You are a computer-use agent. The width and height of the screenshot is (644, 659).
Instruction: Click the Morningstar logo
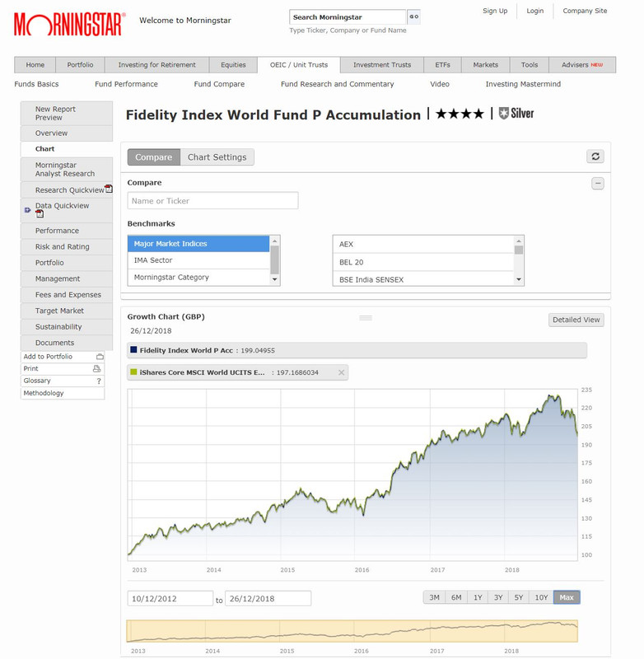point(70,24)
